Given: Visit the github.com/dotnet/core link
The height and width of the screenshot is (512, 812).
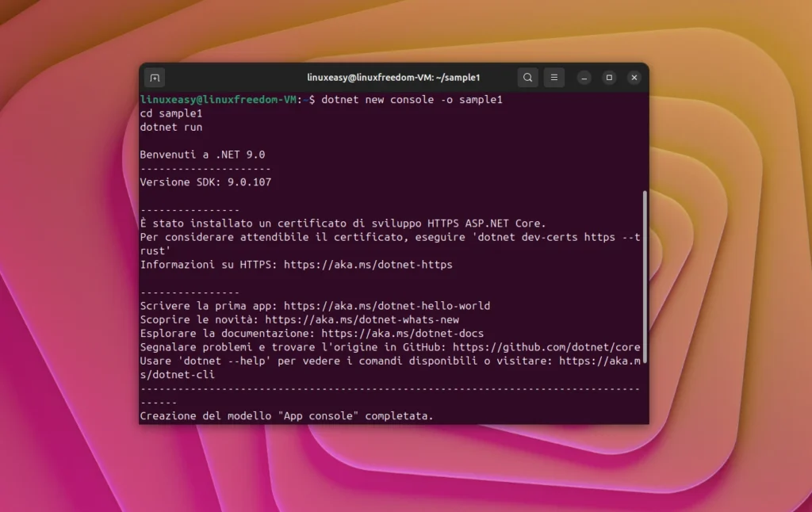Looking at the screenshot, I should pos(547,346).
